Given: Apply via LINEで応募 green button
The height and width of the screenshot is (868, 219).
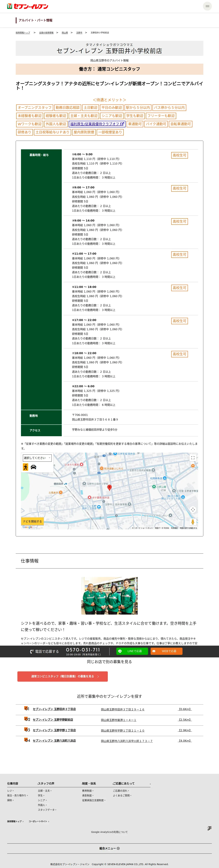Looking at the screenshot, I should pos(132,651).
